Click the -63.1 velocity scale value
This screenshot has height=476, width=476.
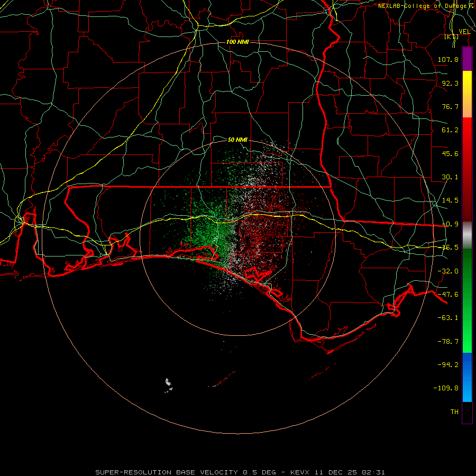tap(448, 318)
